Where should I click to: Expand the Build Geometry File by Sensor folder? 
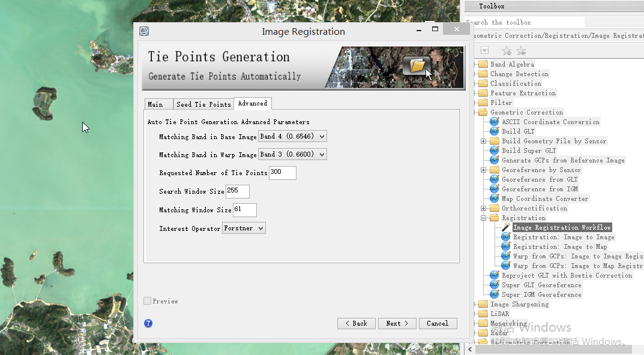click(483, 141)
